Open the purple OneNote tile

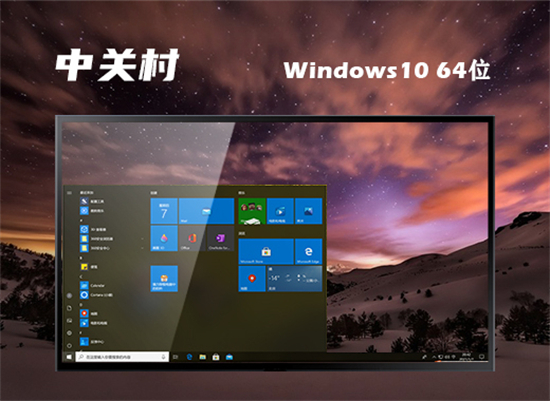click(220, 238)
